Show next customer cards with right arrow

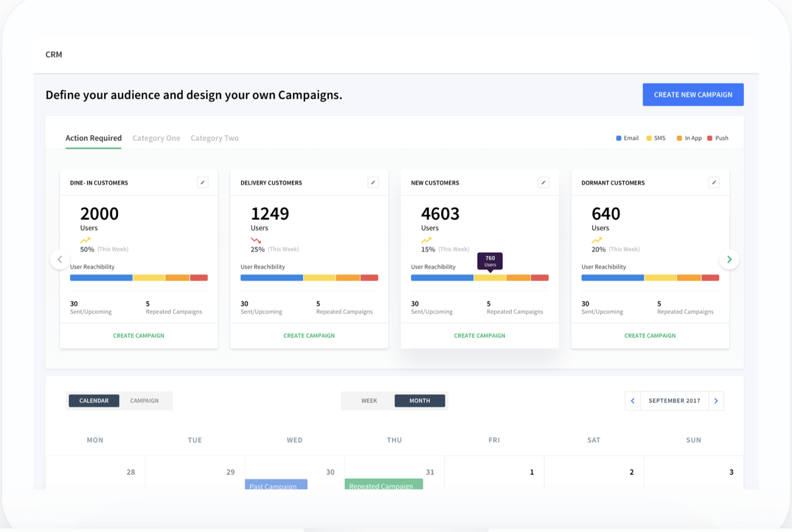(729, 259)
